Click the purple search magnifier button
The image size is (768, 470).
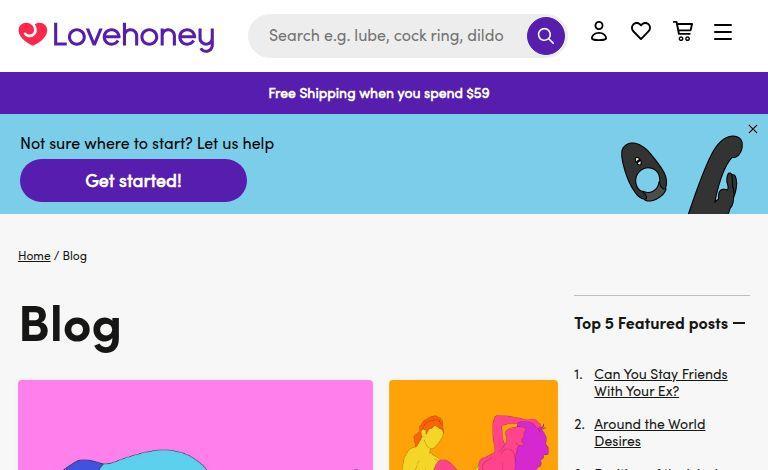pyautogui.click(x=545, y=36)
